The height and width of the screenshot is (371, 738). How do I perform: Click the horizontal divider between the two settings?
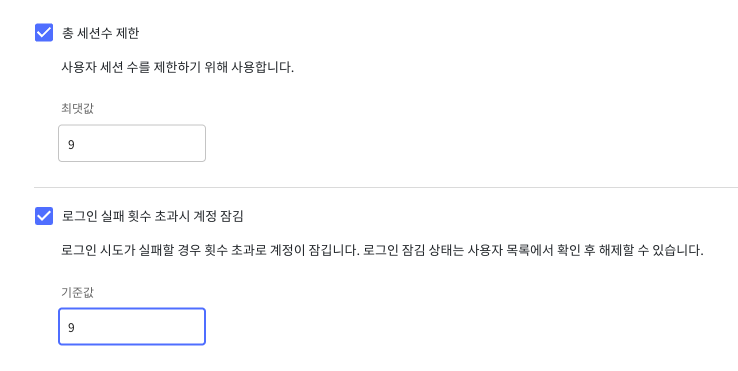386,187
